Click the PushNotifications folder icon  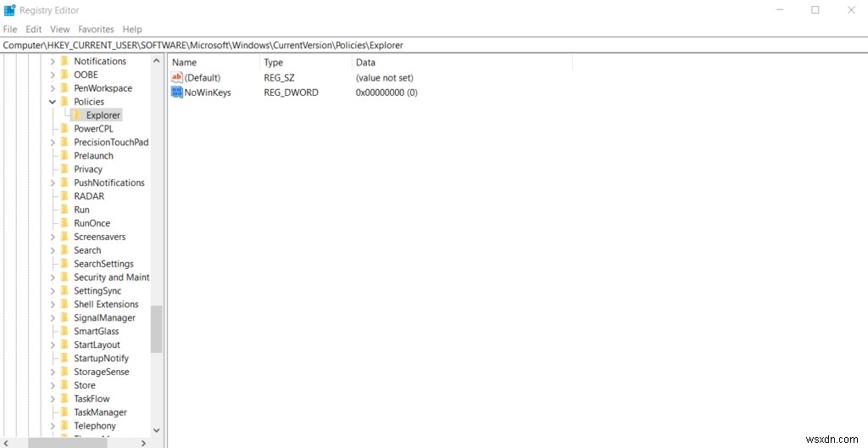click(64, 182)
